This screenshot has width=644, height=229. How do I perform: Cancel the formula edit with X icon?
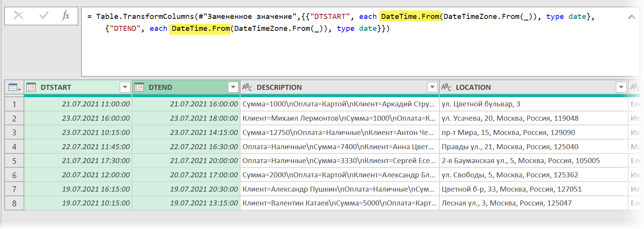coord(19,16)
